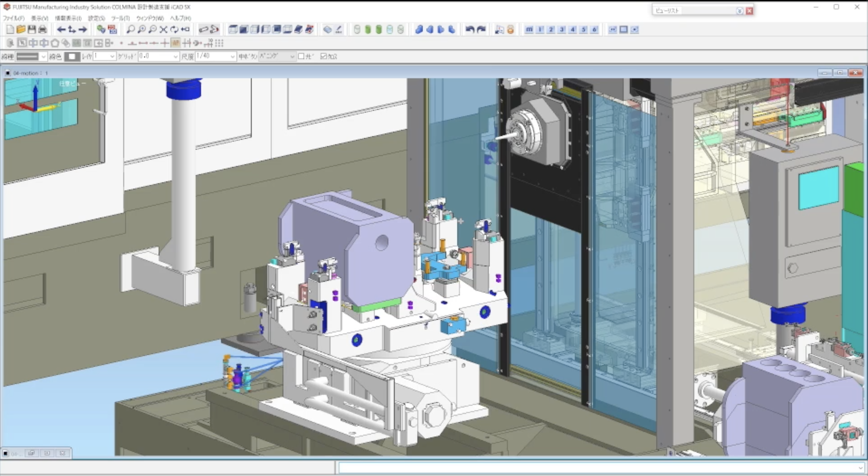Select the 04-motion tab at bottom left

point(16,453)
